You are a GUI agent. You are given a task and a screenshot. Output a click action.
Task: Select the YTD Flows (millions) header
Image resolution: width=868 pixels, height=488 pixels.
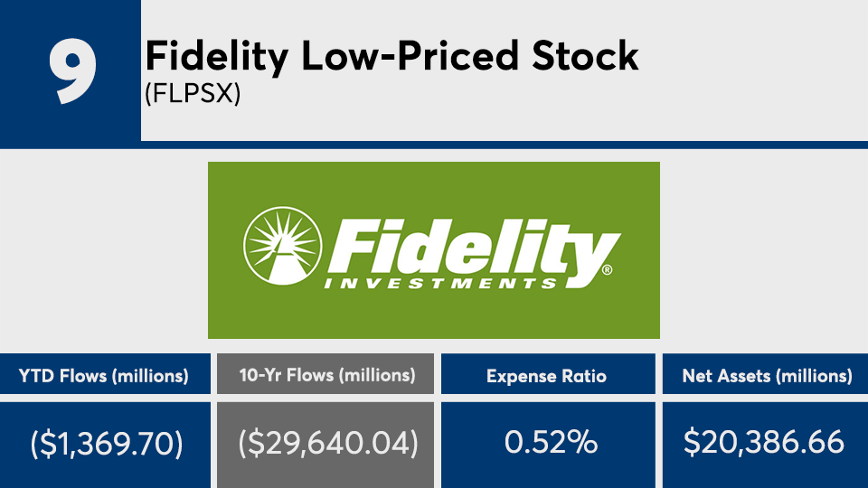point(103,375)
